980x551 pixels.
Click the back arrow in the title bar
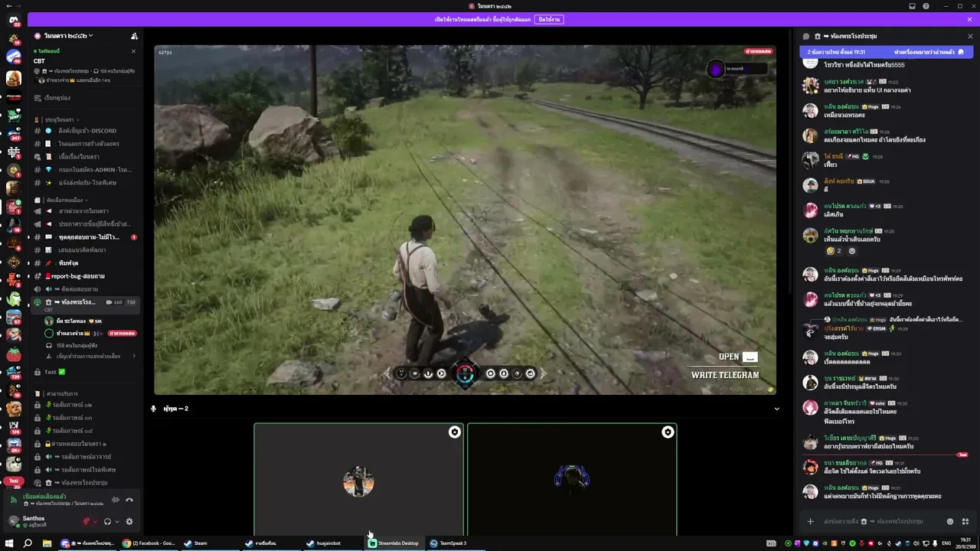(x=8, y=6)
